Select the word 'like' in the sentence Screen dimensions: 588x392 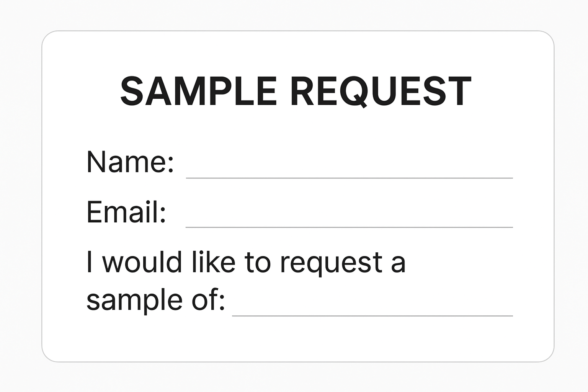pos(213,262)
